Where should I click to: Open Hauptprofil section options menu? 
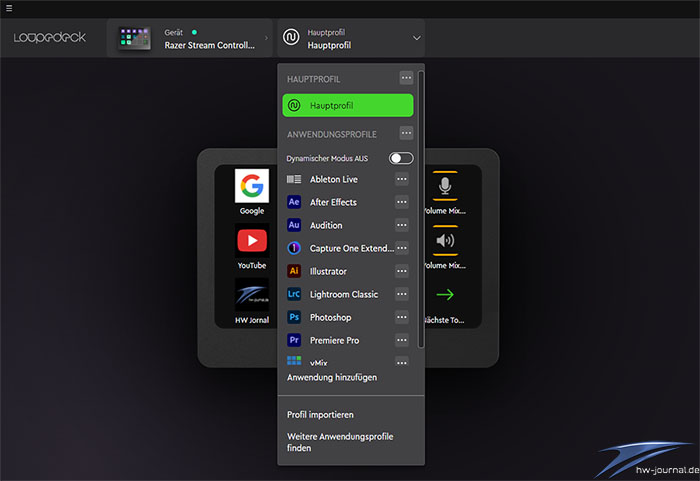(406, 78)
